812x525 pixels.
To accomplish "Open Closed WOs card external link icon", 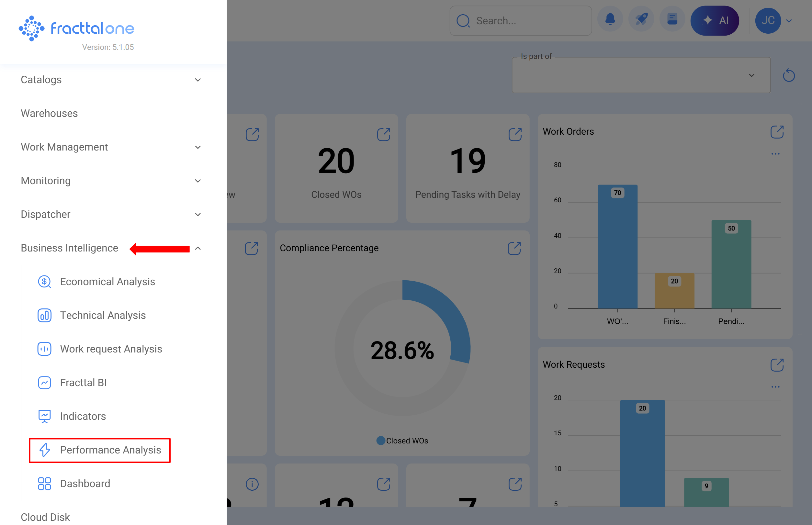I will (383, 134).
